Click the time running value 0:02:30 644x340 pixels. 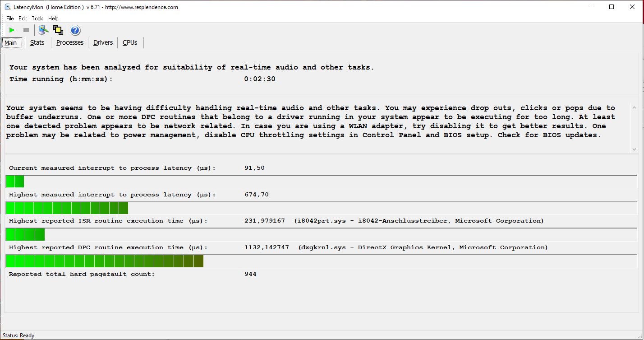260,79
